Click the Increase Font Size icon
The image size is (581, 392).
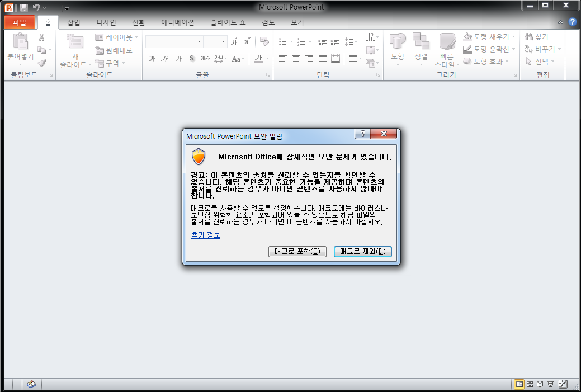point(234,41)
